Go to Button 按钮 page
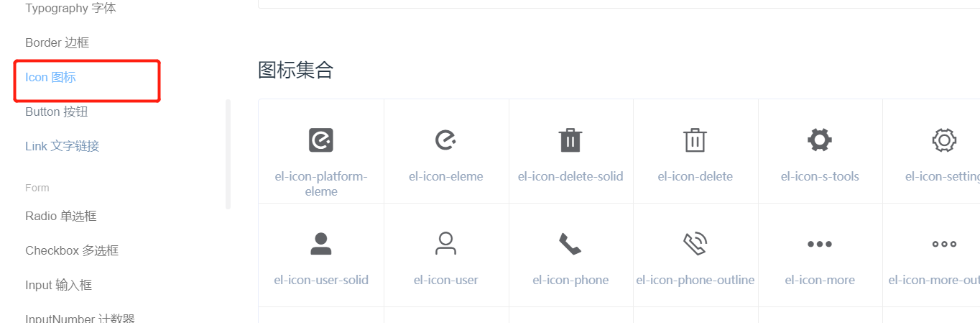Viewport: 980px width, 323px height. click(x=56, y=112)
